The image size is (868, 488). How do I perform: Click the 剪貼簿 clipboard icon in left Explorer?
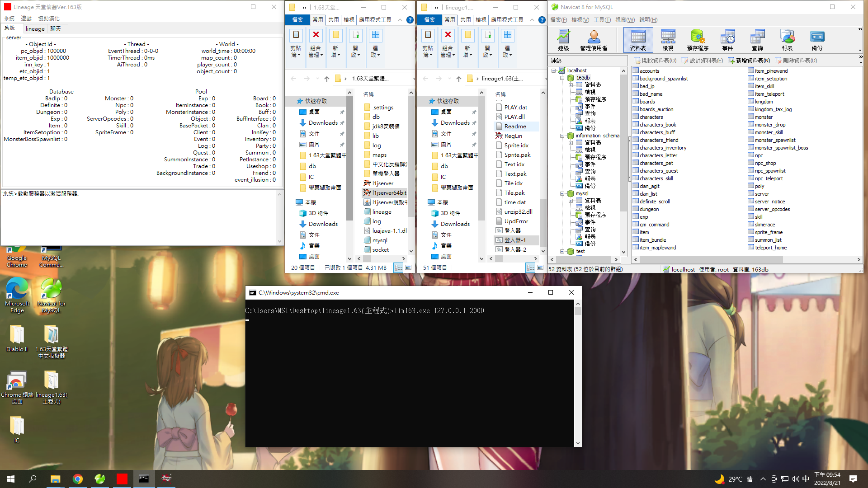point(296,43)
